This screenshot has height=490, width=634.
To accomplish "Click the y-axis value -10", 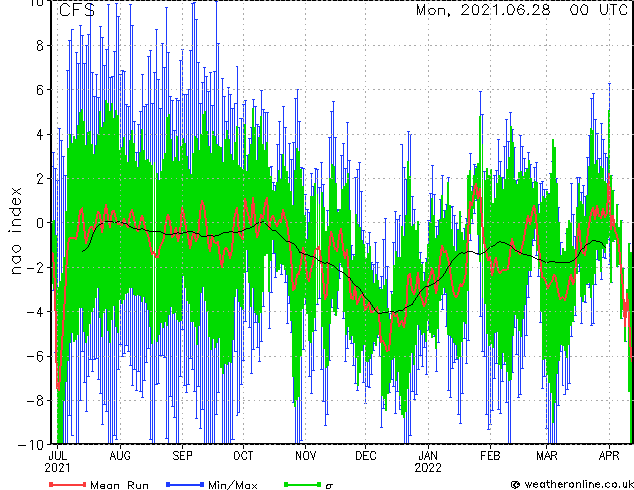I will tap(31, 445).
